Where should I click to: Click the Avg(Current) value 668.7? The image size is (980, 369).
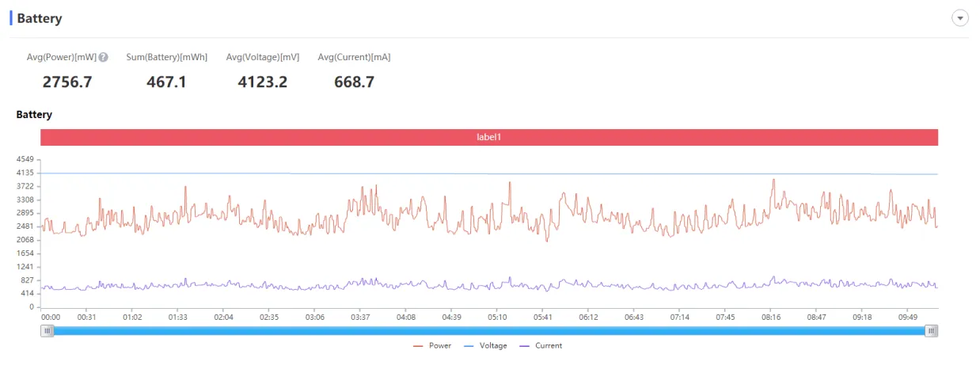354,81
